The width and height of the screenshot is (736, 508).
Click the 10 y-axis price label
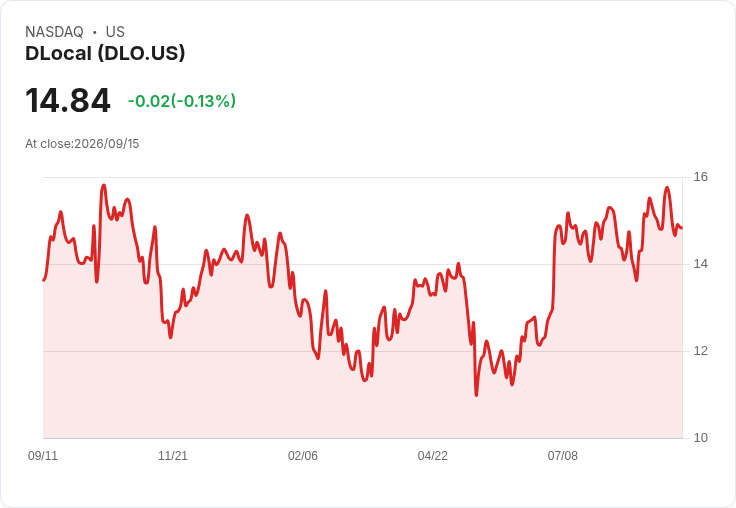pos(700,438)
